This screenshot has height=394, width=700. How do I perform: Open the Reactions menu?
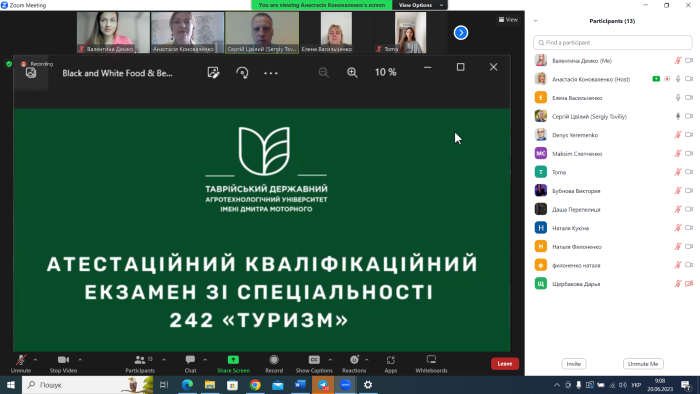(x=354, y=364)
